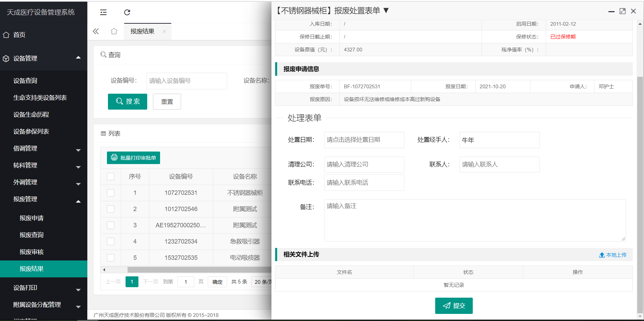Screen dimensions: 644x321
Task: Expand the 借调管理 submenu
Action: (79, 150)
